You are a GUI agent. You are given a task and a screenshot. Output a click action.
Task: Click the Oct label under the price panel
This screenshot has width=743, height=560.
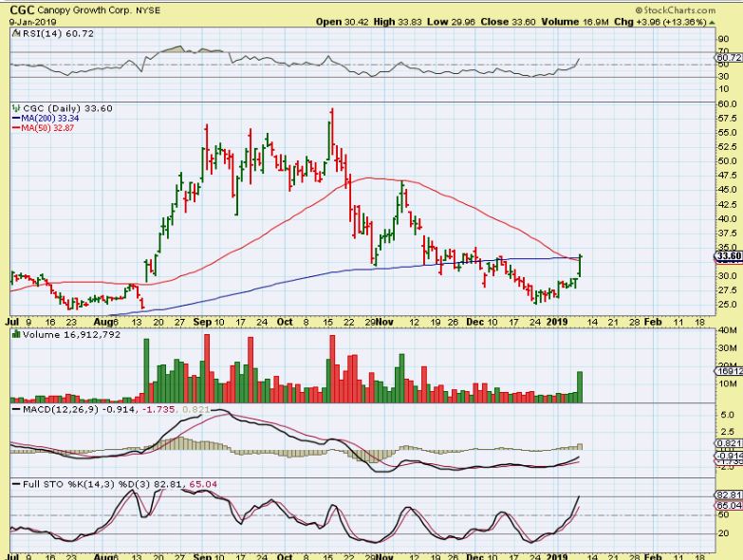[285, 322]
